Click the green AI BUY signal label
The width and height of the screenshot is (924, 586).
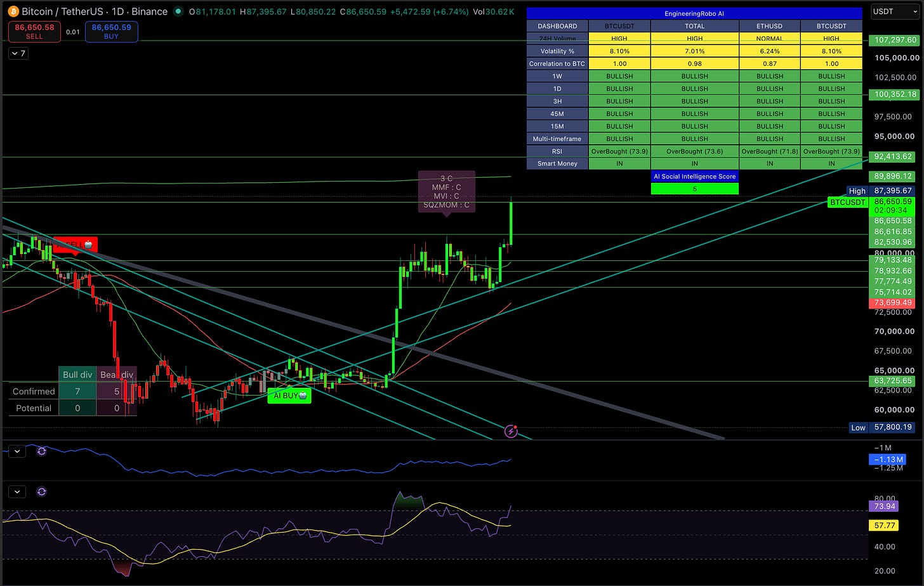point(290,396)
